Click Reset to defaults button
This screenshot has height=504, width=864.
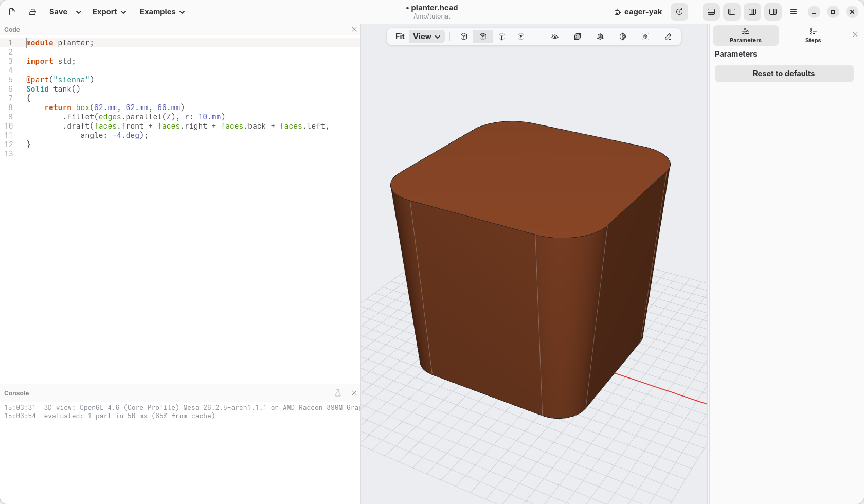click(784, 74)
